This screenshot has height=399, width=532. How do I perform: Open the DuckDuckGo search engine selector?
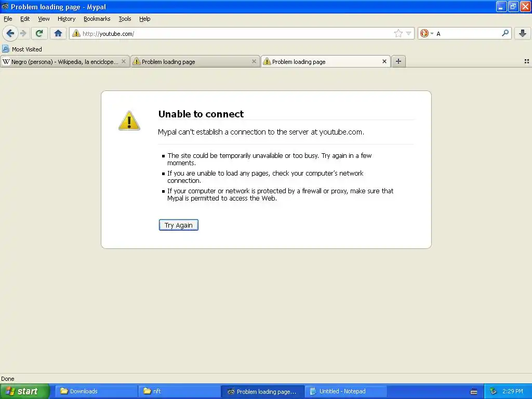[x=427, y=33]
